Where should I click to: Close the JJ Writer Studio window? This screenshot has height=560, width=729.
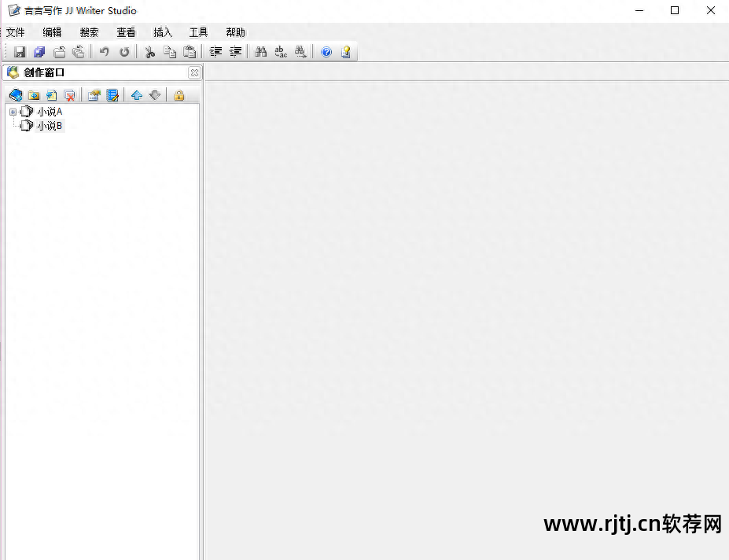coord(710,10)
